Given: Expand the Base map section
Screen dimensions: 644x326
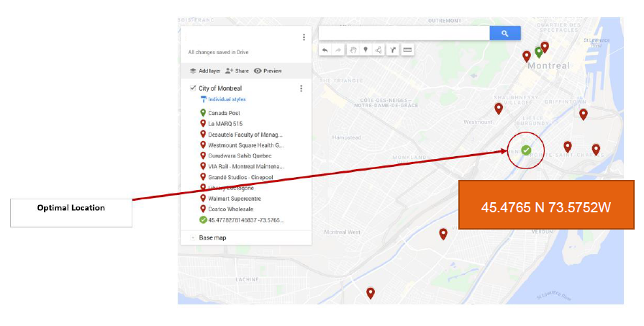Looking at the screenshot, I should 193,237.
